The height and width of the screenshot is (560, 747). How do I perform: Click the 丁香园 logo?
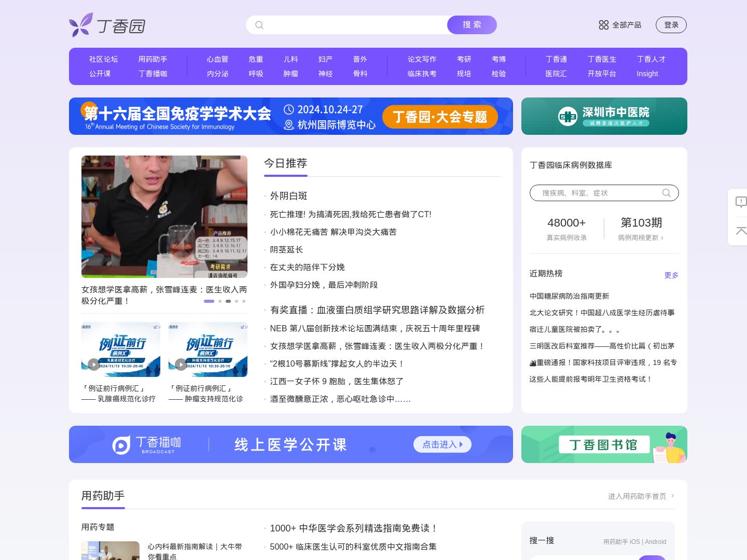coord(107,25)
